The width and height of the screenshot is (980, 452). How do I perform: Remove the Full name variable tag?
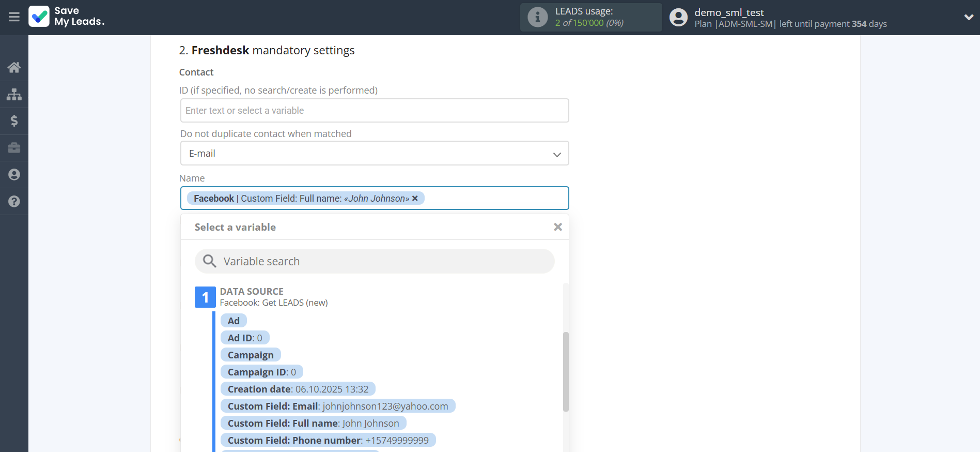pyautogui.click(x=415, y=199)
